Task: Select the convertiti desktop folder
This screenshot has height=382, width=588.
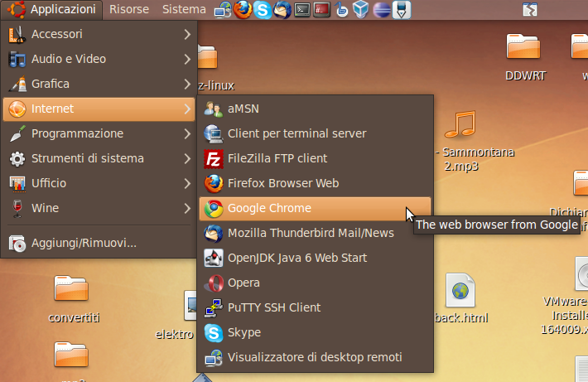Action: [x=71, y=289]
